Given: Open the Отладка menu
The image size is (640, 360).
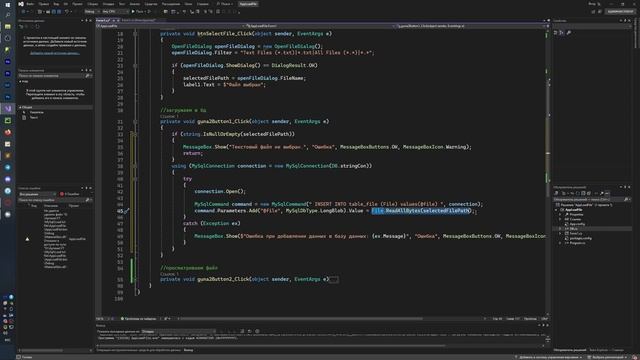Looking at the screenshot, I should coord(108,4).
